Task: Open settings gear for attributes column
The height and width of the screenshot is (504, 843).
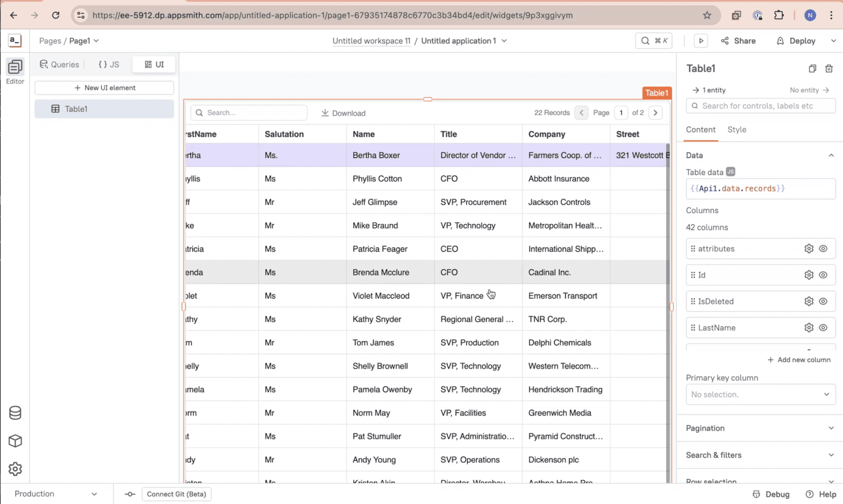Action: [809, 249]
